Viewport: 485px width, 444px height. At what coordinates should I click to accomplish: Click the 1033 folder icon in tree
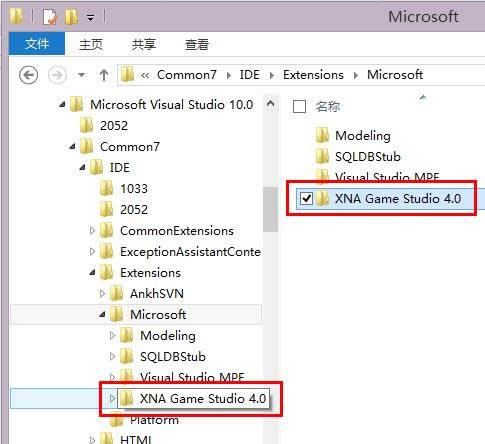pyautogui.click(x=107, y=188)
